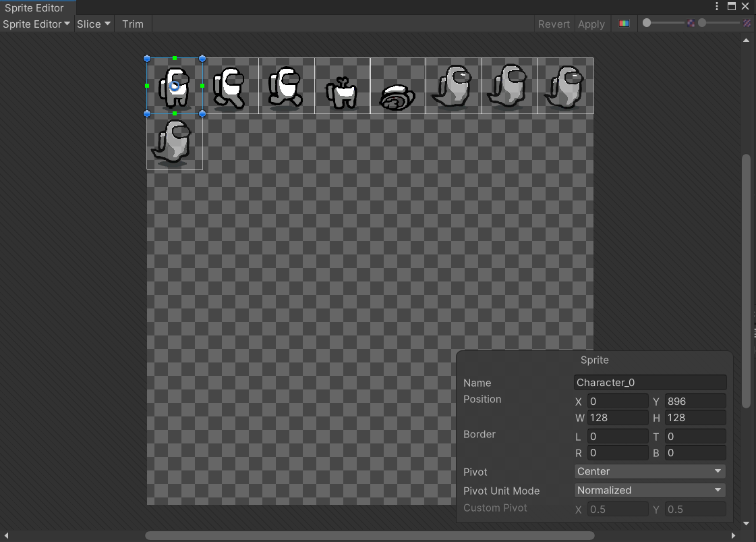
Task: Click the 'Border' label
Action: coord(479,435)
